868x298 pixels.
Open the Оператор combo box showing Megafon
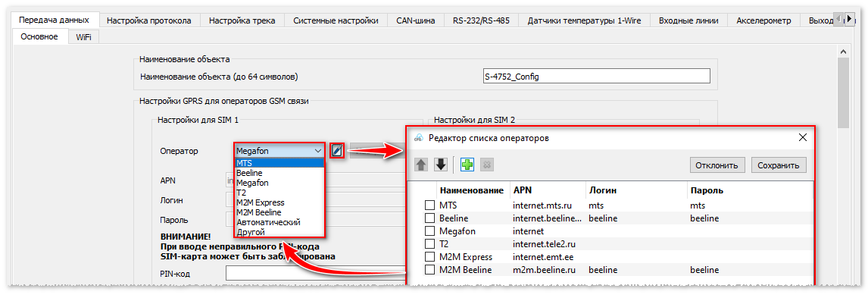click(x=279, y=150)
